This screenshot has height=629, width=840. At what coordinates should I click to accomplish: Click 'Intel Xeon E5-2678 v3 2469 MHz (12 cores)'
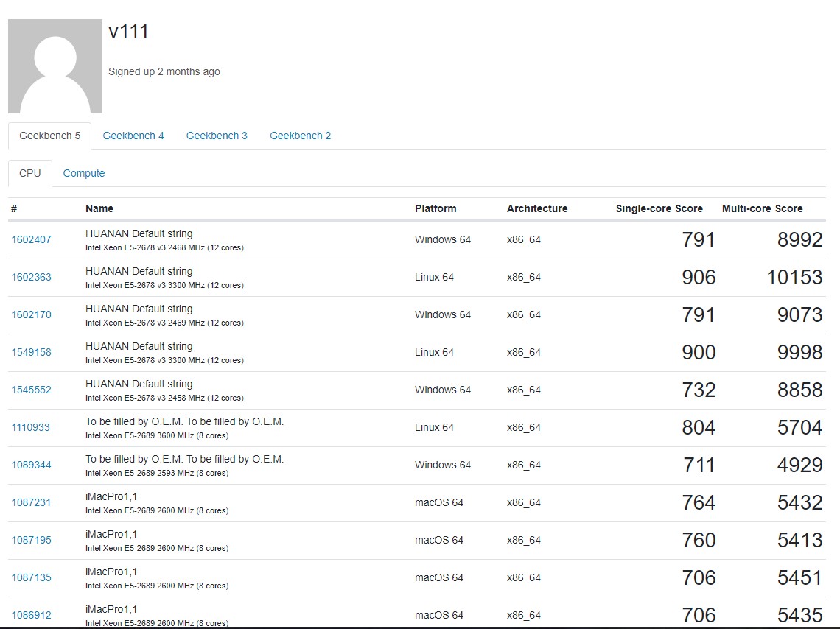164,323
